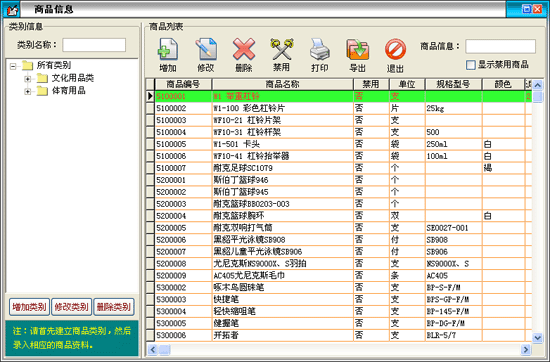Collapse the 所有类别 tree node
This screenshot has width=550, height=362.
[13, 66]
